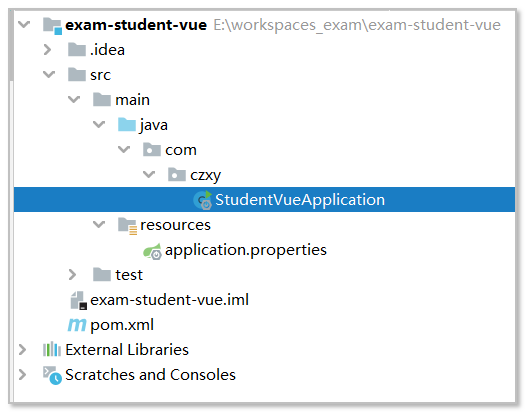The image size is (525, 412).
Task: Click the src folder icon
Action: click(77, 75)
